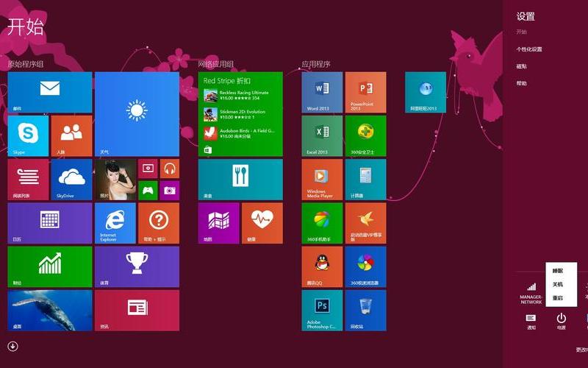The height and width of the screenshot is (368, 588).
Task: Open the Store tile showing Red Stripe deals
Action: [x=240, y=114]
